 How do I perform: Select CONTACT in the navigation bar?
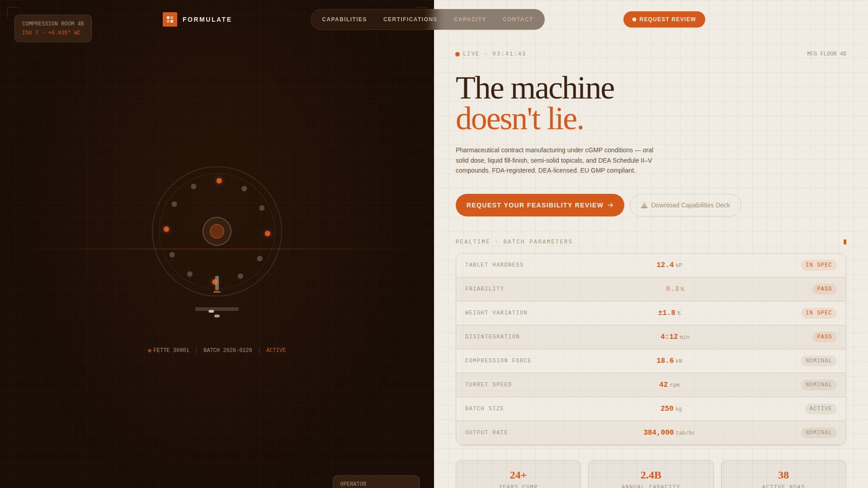tap(518, 19)
